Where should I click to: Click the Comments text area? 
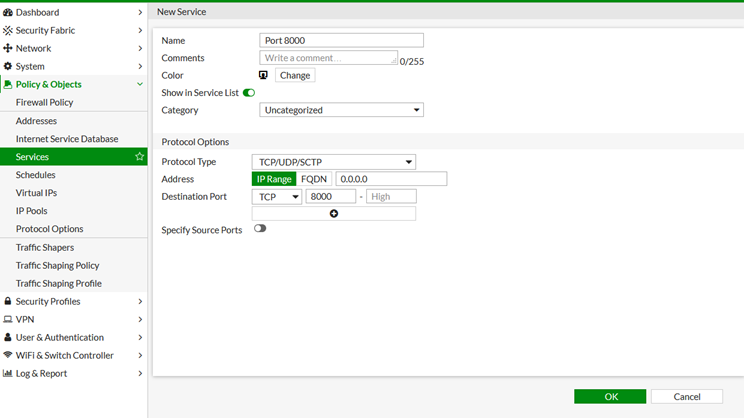pos(328,58)
